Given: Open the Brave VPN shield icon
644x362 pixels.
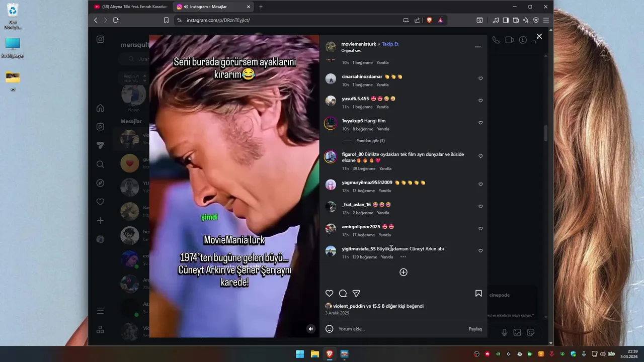Looking at the screenshot, I should [536, 20].
